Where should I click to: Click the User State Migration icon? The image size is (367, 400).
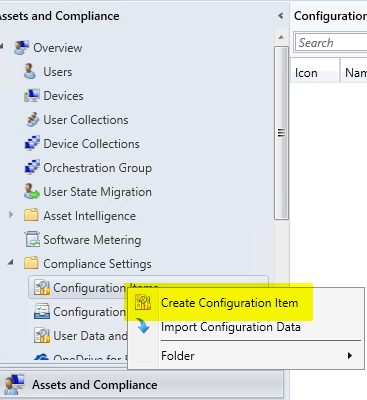(32, 192)
